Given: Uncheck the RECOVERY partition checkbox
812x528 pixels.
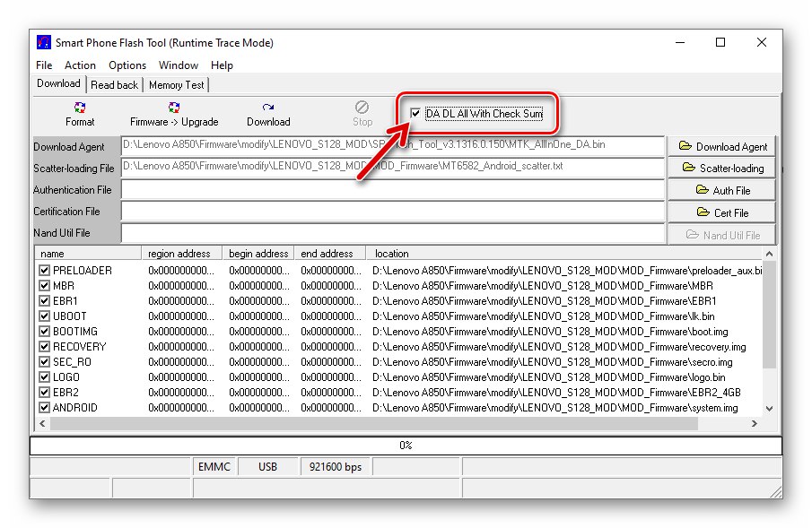Looking at the screenshot, I should pos(45,347).
